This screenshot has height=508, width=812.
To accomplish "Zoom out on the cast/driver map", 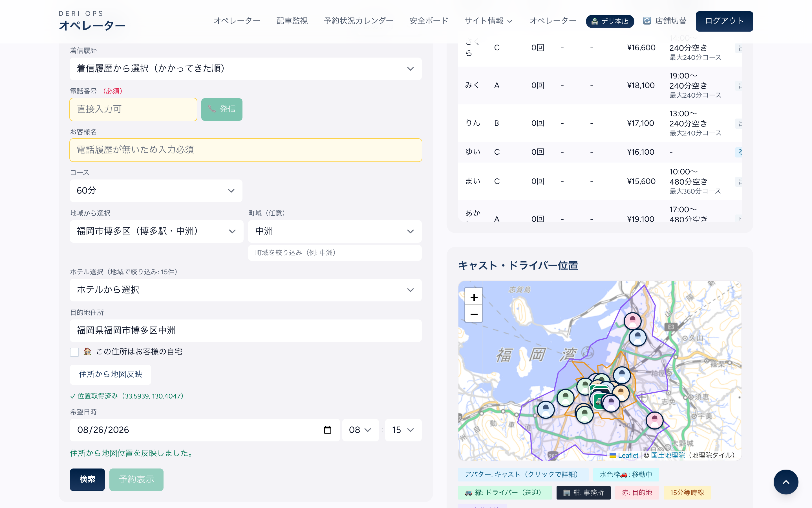I will click(474, 314).
